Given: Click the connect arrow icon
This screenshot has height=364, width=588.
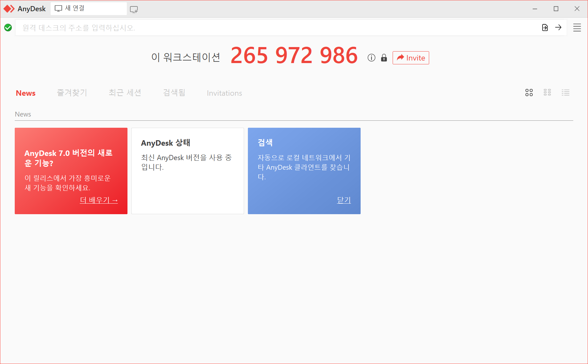Looking at the screenshot, I should (558, 28).
